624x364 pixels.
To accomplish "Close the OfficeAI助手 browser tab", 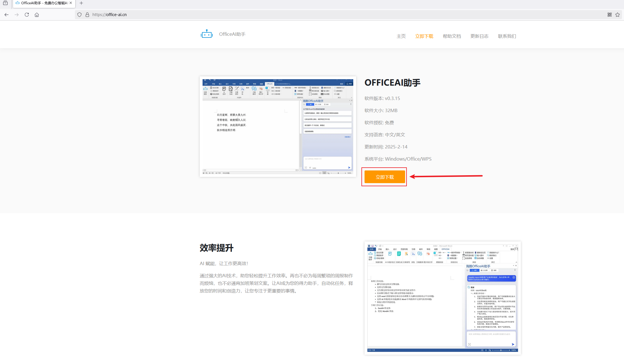I will [71, 4].
